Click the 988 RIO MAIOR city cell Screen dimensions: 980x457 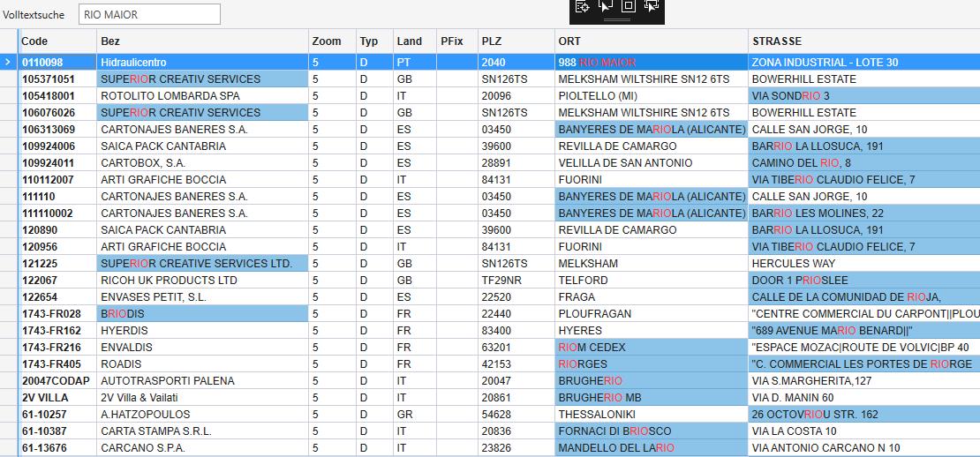[x=652, y=63]
